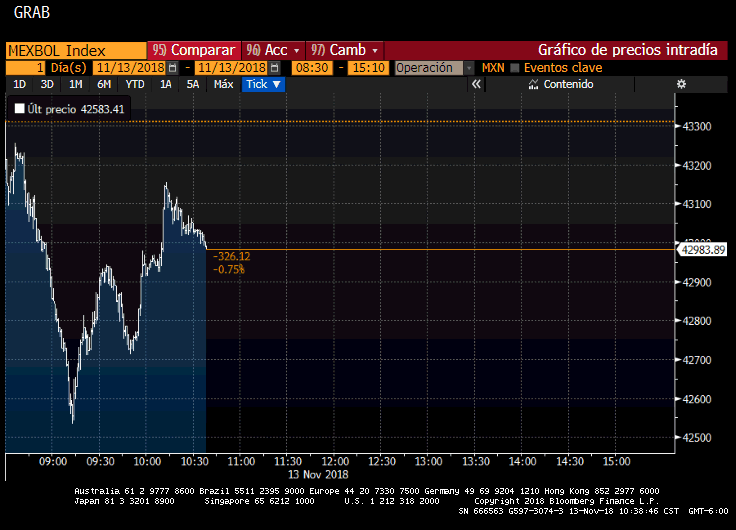Select the 1D time range tab
Image resolution: width=736 pixels, height=530 pixels.
click(20, 84)
